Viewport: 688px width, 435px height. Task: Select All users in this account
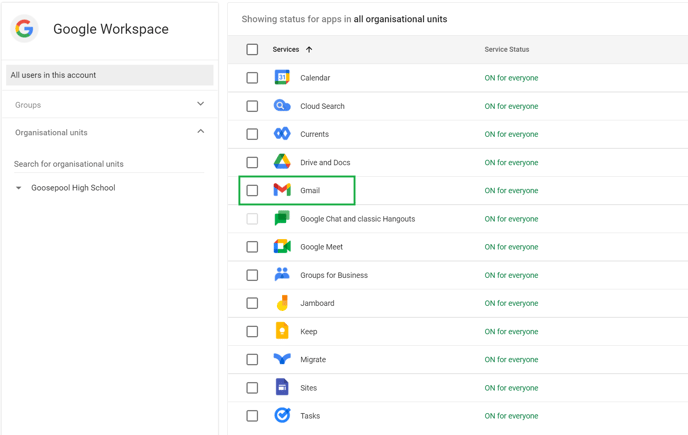(x=110, y=75)
